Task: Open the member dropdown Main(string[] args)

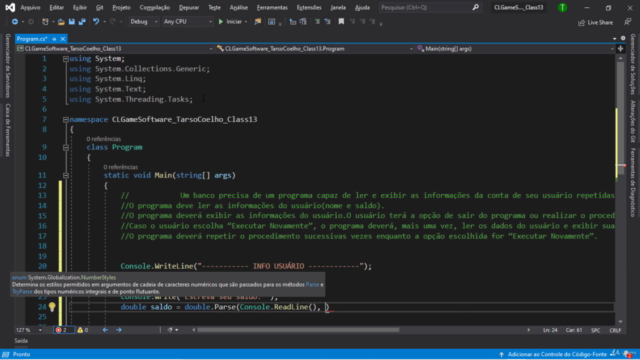Action: (515, 49)
